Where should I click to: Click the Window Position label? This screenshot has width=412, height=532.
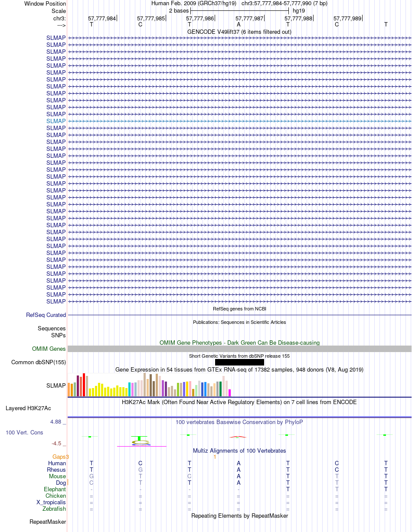point(45,3)
